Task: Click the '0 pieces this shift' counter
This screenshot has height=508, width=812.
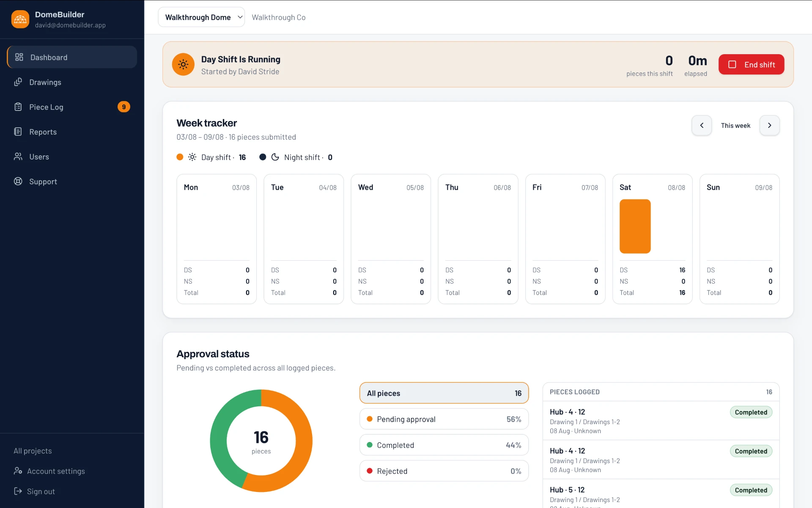Action: tap(650, 65)
